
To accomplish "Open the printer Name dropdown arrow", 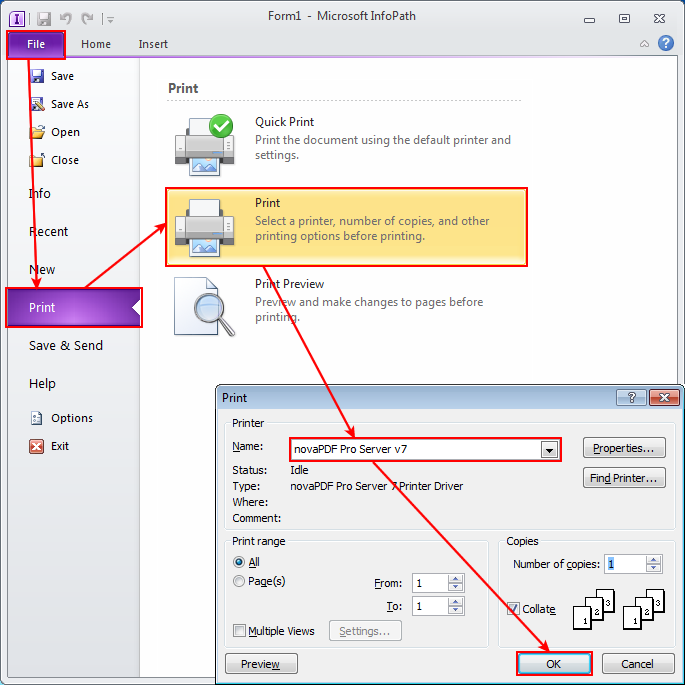I will (x=549, y=449).
